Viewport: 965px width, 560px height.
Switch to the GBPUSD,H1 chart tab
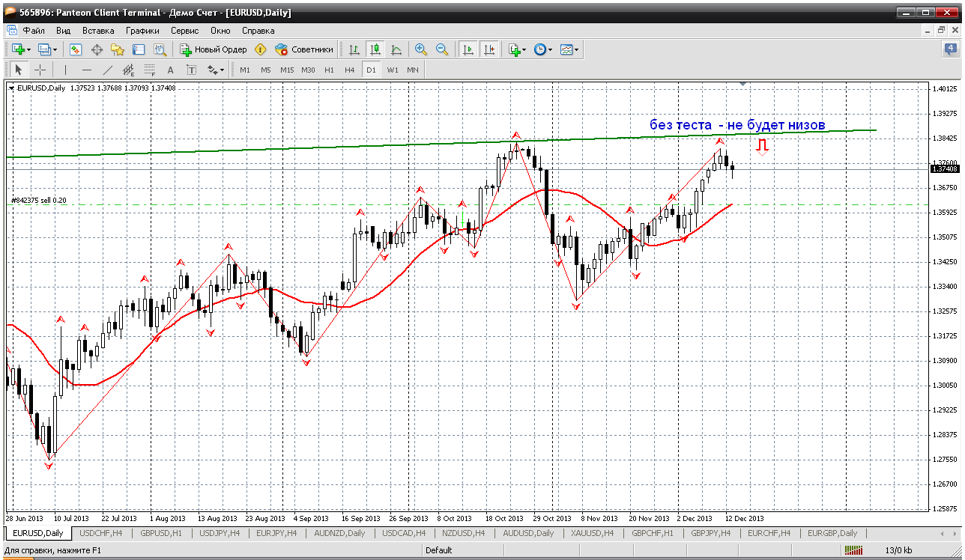160,533
